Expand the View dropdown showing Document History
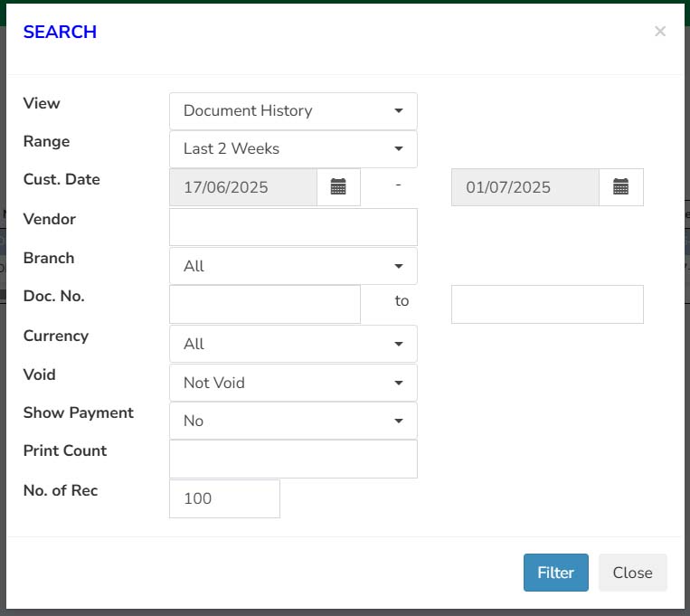690x616 pixels. tap(293, 111)
